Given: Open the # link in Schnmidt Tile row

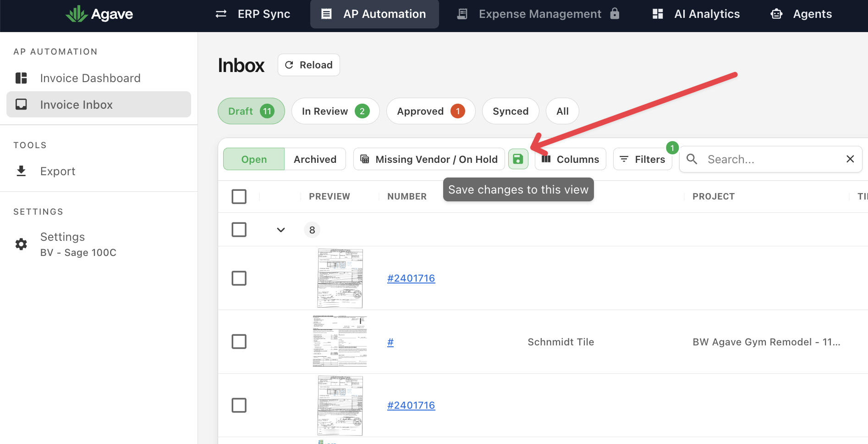Looking at the screenshot, I should point(390,342).
